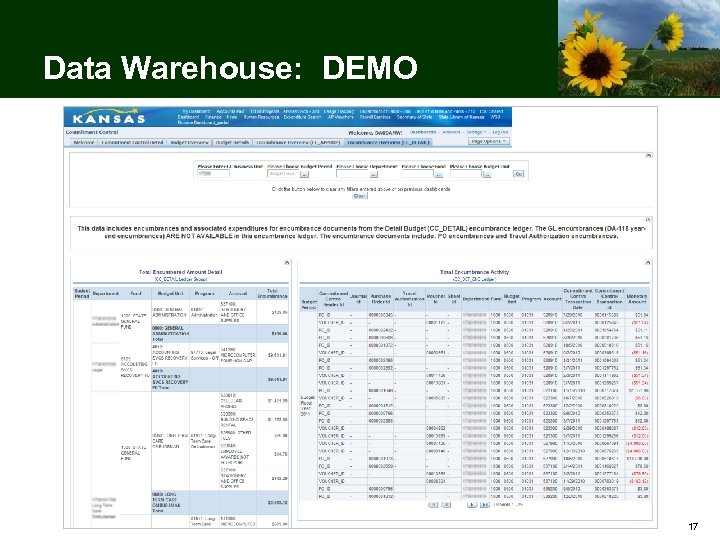Click the Budget Unit header in detail table
Image resolution: width=720 pixels, height=540 pixels.
point(170,293)
